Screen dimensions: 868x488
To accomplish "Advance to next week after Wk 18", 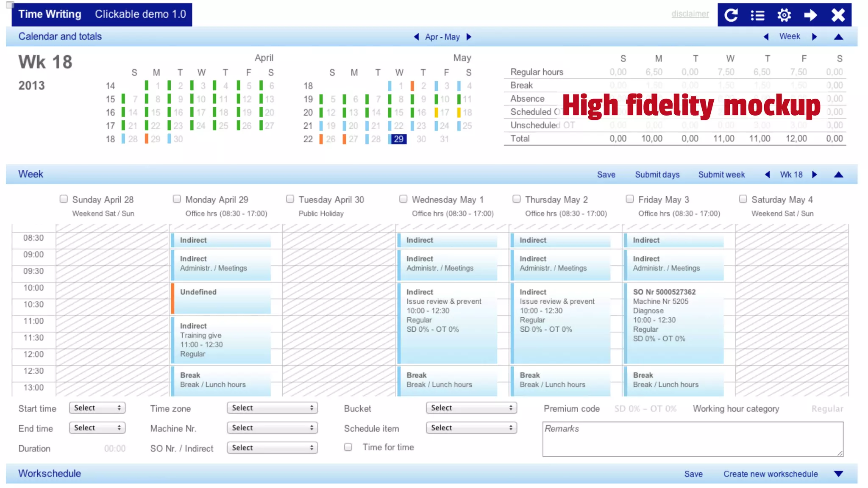I will point(815,175).
